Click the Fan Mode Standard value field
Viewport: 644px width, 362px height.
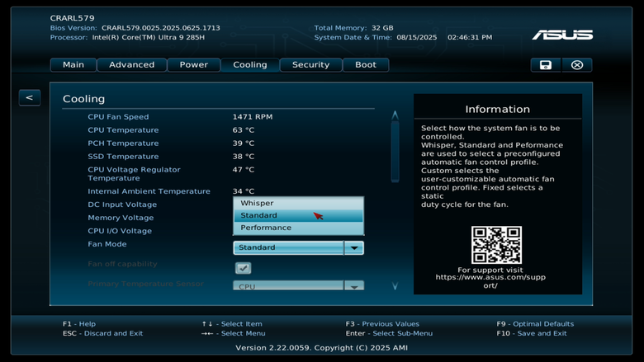tap(289, 247)
